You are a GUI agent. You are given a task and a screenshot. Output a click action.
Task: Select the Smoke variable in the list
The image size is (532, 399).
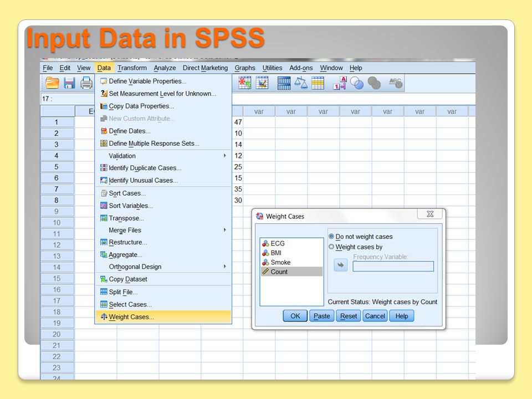coord(291,262)
